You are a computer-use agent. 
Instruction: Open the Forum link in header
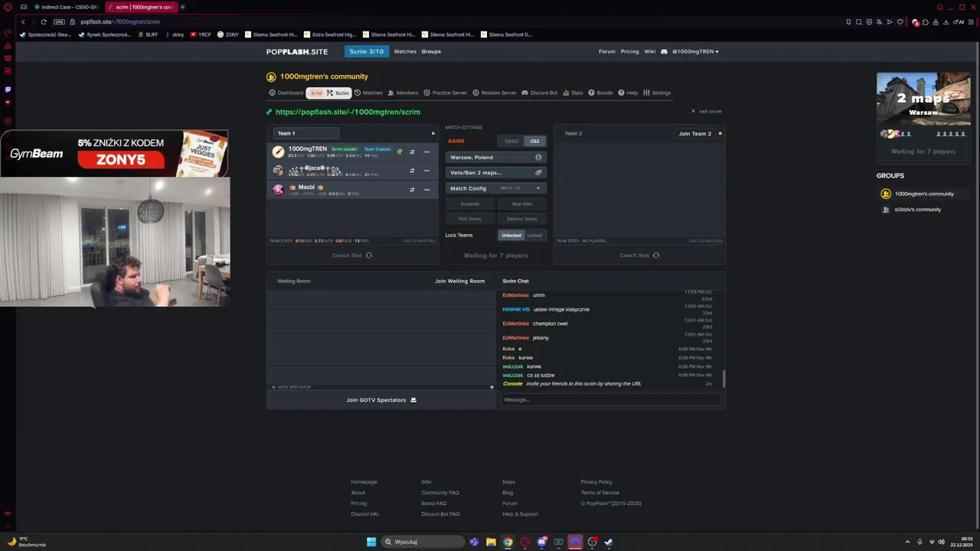tap(607, 51)
